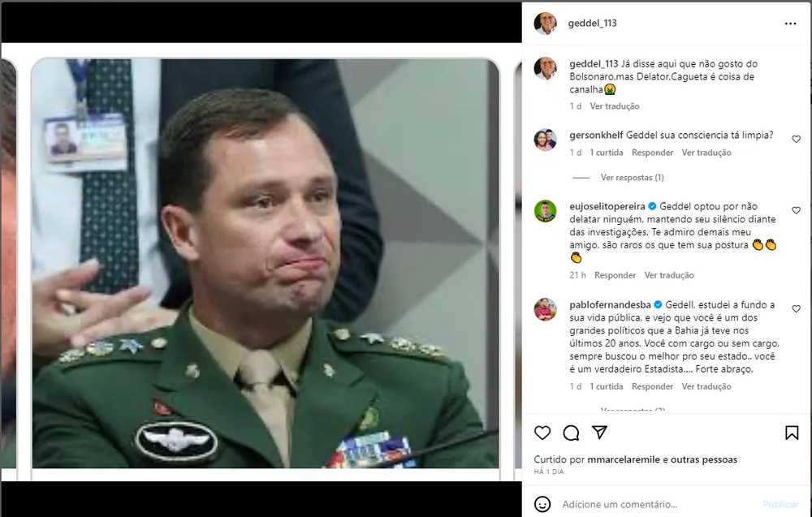The width and height of the screenshot is (812, 517).
Task: Translate pablofernandesba's comment with 'Ver tradução'
Action: pyautogui.click(x=706, y=387)
